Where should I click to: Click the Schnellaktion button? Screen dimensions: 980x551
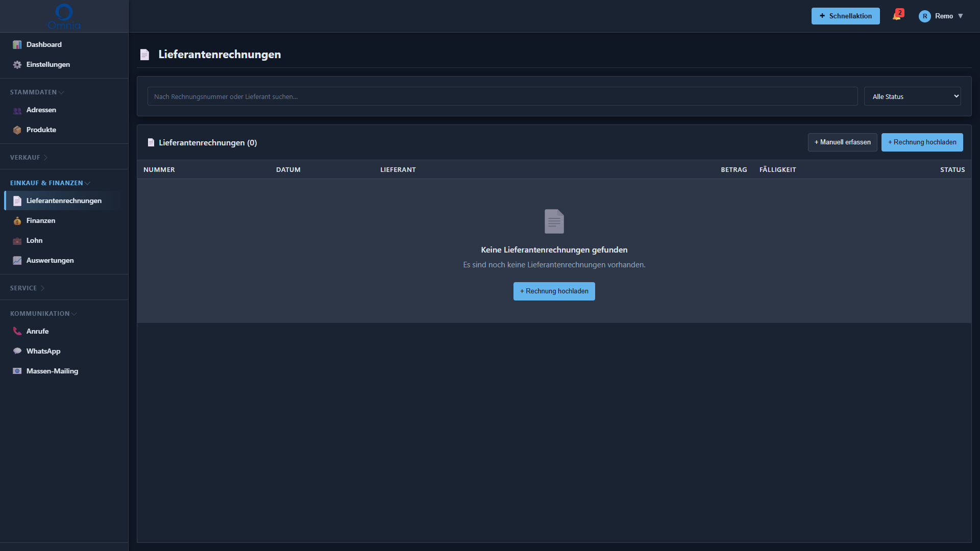[x=845, y=16]
